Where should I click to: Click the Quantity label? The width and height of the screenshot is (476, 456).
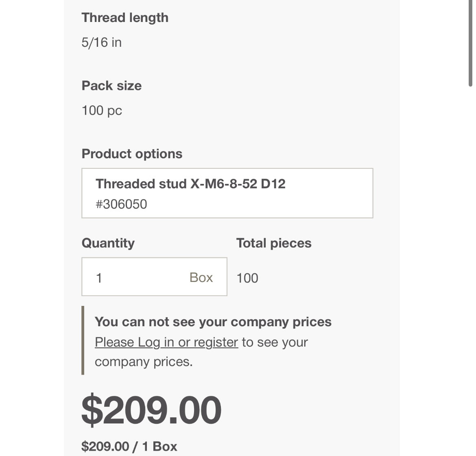pyautogui.click(x=108, y=243)
